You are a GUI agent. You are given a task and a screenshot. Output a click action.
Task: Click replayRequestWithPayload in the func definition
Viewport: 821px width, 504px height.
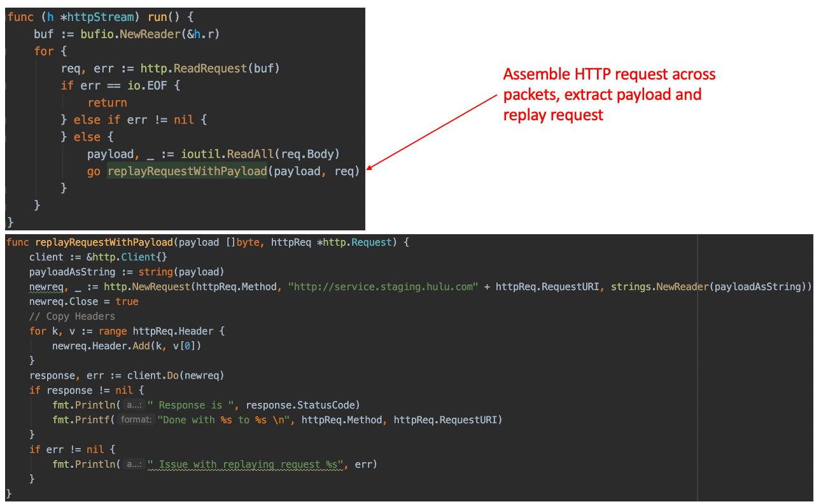[x=104, y=242]
